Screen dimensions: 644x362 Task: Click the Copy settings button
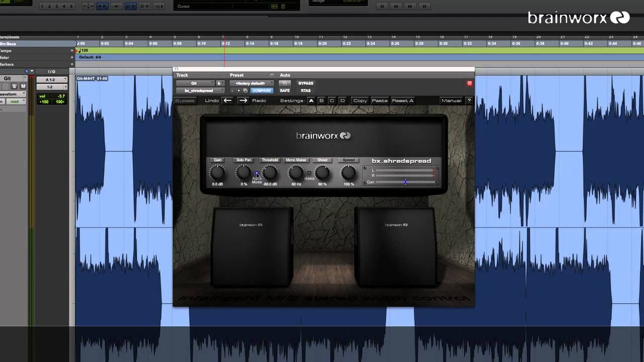pos(360,101)
